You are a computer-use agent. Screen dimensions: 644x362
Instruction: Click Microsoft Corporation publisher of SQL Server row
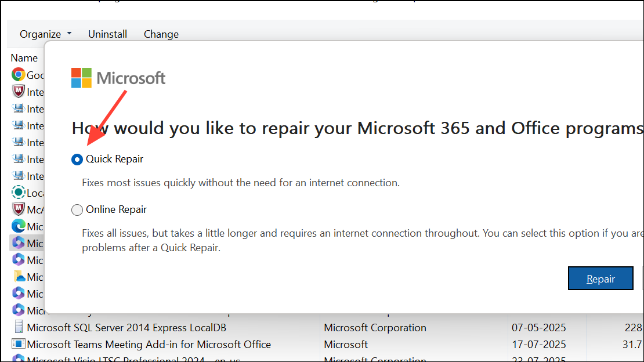click(x=375, y=328)
